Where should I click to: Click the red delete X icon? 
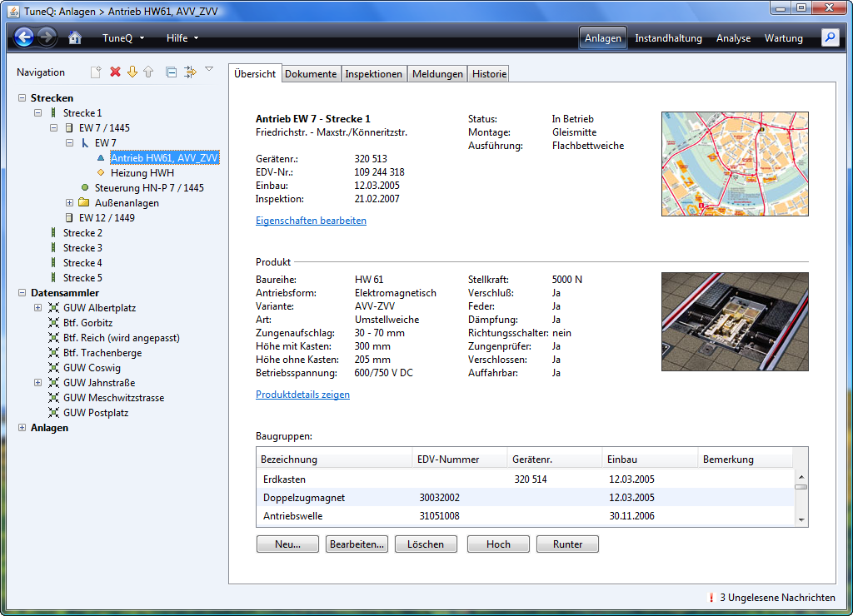115,72
